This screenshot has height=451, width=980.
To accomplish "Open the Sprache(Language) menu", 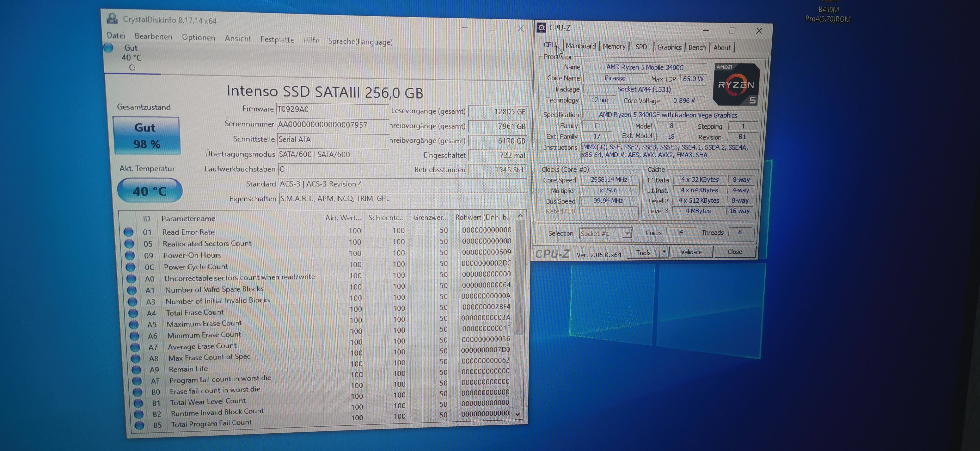I will pyautogui.click(x=360, y=42).
